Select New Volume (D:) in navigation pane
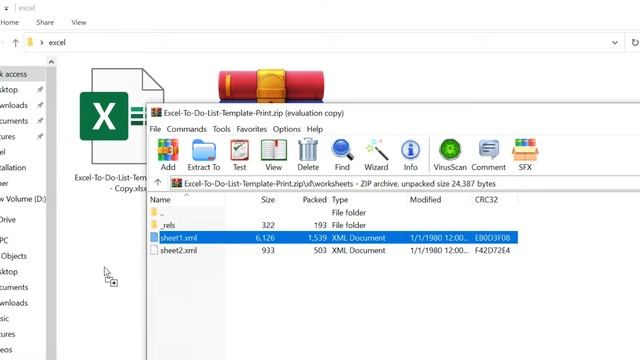640x360 pixels. coord(23,199)
